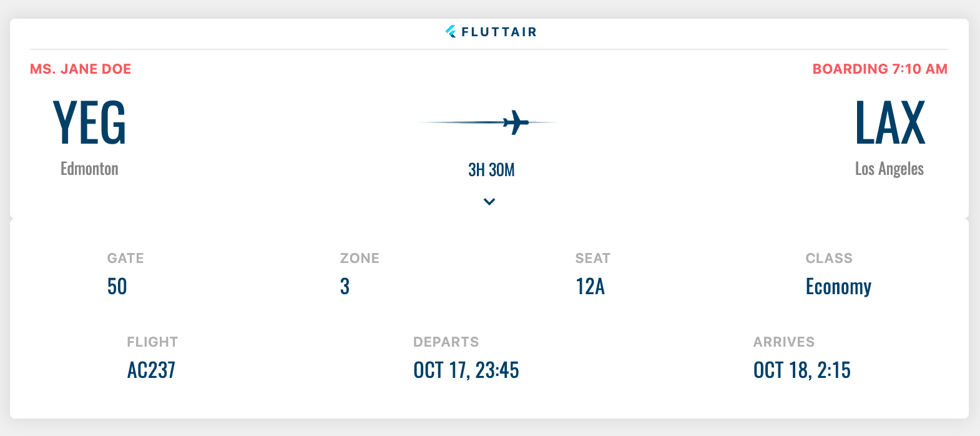Click the passenger name MS. JANE DOE
The image size is (980, 436).
81,69
